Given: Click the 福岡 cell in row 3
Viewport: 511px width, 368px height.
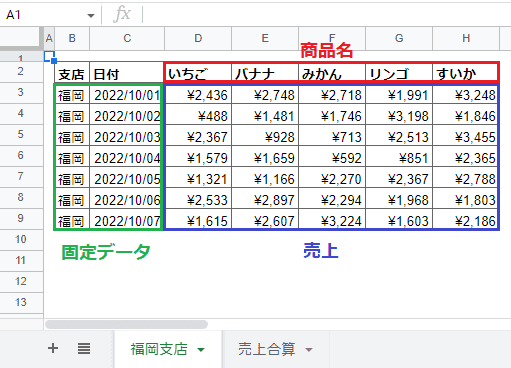Looking at the screenshot, I should [72, 94].
